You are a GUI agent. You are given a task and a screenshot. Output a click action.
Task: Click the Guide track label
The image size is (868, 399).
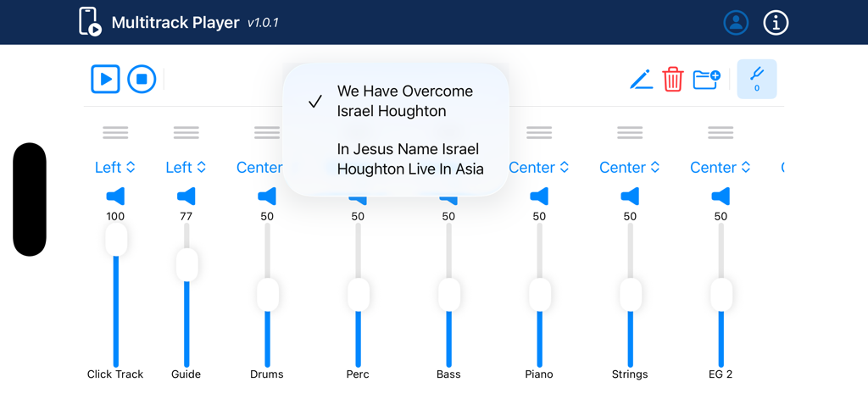[186, 374]
